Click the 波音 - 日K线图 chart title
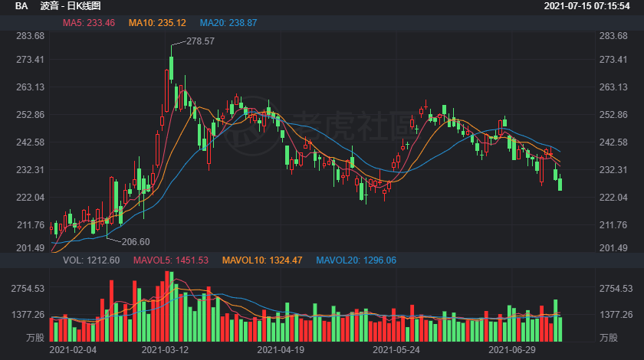Screen dimensions: 644x360 [x=71, y=6]
